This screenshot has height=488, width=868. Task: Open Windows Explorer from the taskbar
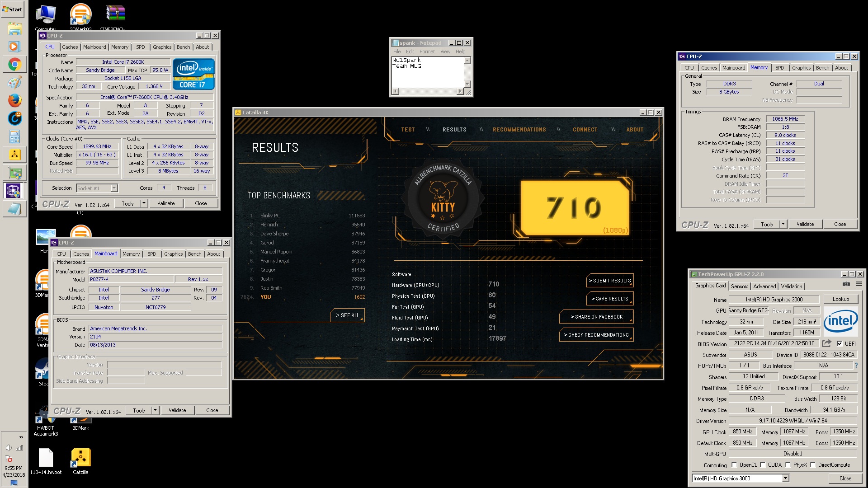pyautogui.click(x=14, y=29)
